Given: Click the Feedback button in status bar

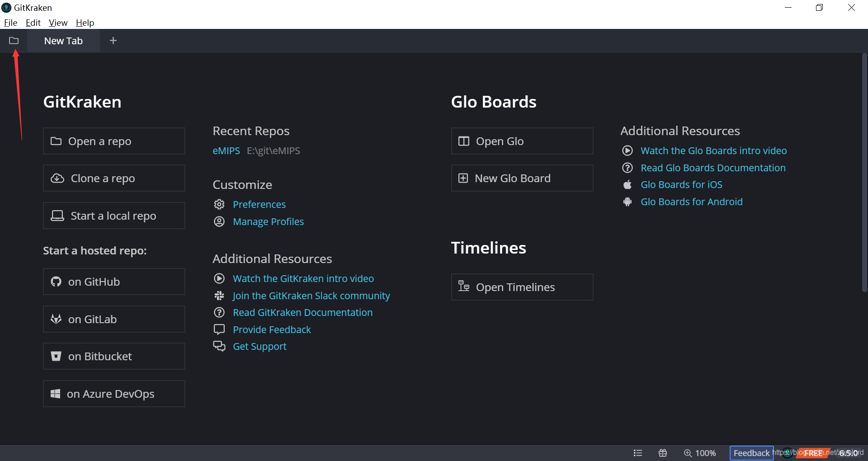Looking at the screenshot, I should (x=751, y=453).
